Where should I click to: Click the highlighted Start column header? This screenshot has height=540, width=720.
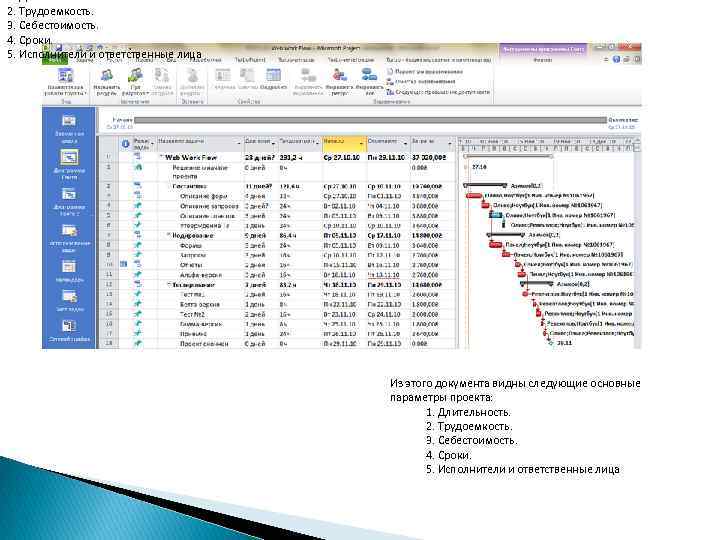344,144
